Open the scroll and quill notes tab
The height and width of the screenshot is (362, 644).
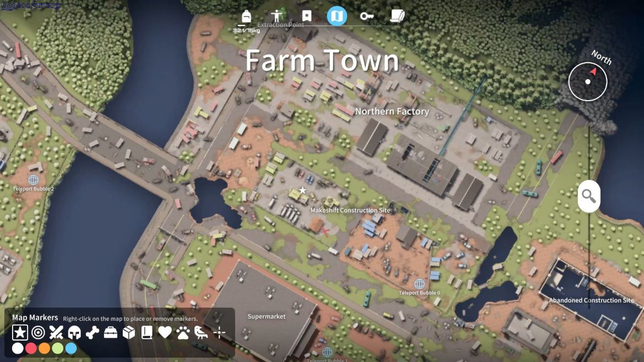click(x=397, y=16)
